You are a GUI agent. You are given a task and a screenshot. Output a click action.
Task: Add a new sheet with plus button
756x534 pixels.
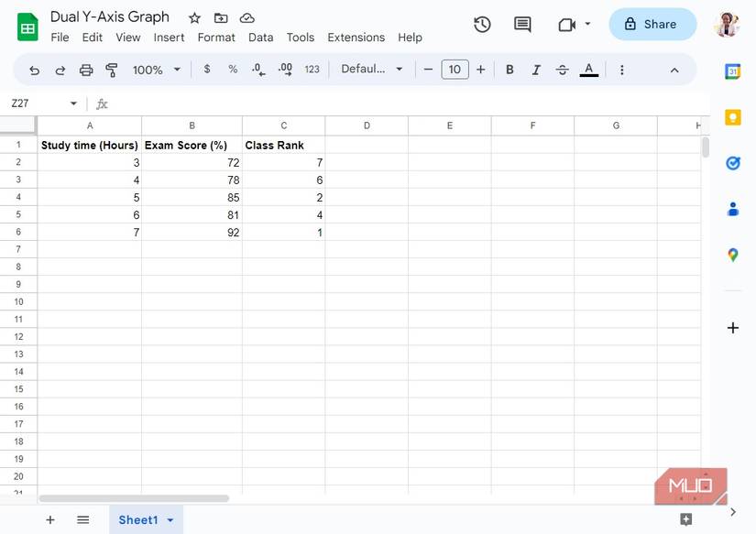(50, 520)
